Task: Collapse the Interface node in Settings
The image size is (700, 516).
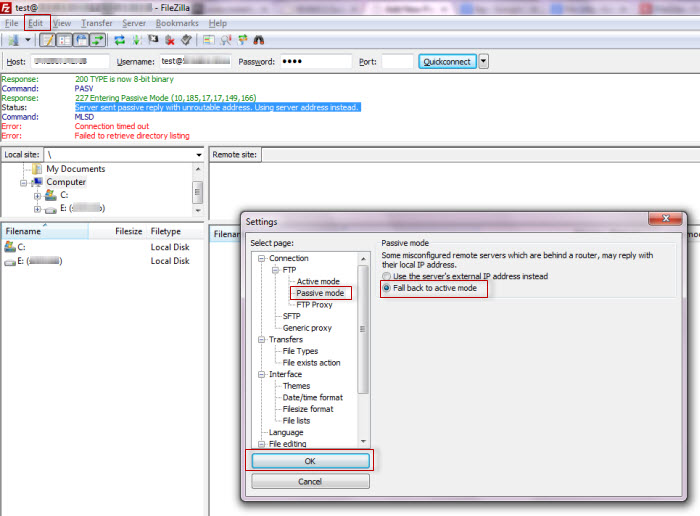Action: point(262,375)
